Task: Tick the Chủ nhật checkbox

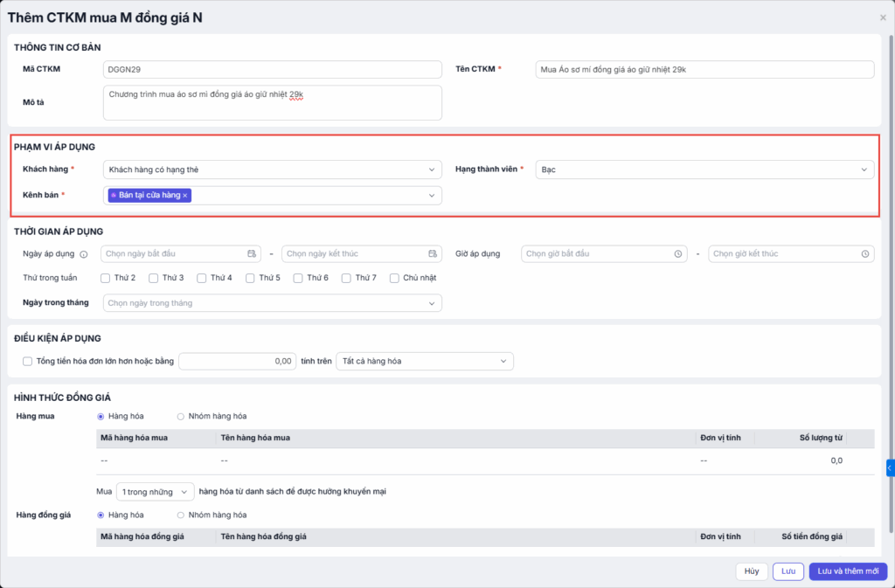Action: (395, 278)
